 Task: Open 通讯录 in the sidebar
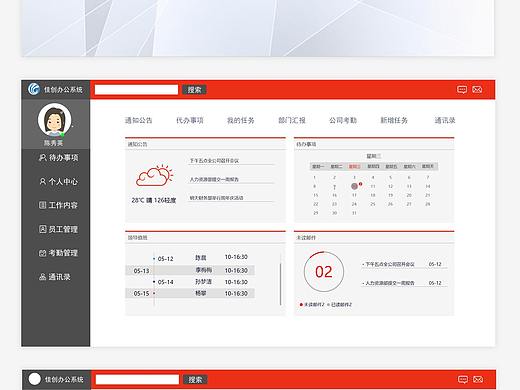55,277
